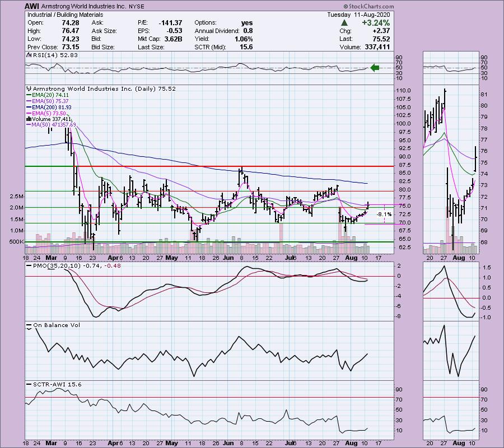Click the Mkt Cap value 3.62B

pos(172,39)
